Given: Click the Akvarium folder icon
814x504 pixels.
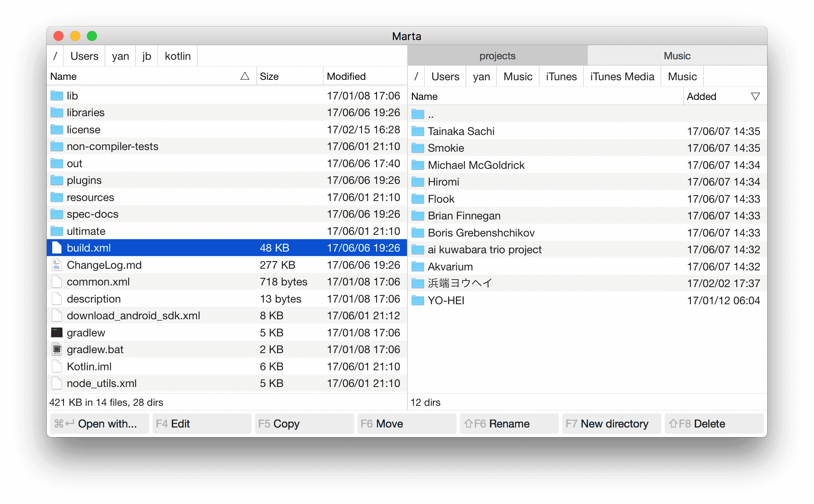Looking at the screenshot, I should [x=418, y=267].
